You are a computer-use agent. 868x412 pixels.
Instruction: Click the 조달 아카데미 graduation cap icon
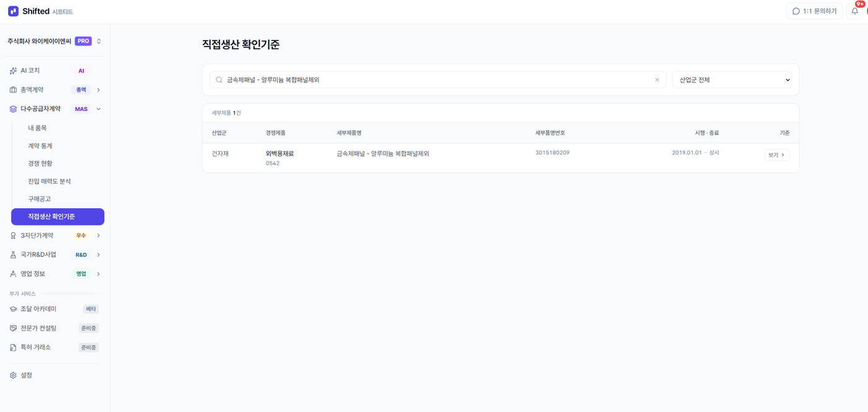point(13,309)
